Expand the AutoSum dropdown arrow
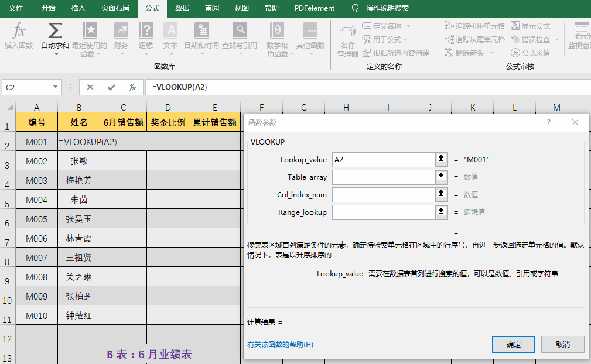 pos(56,54)
